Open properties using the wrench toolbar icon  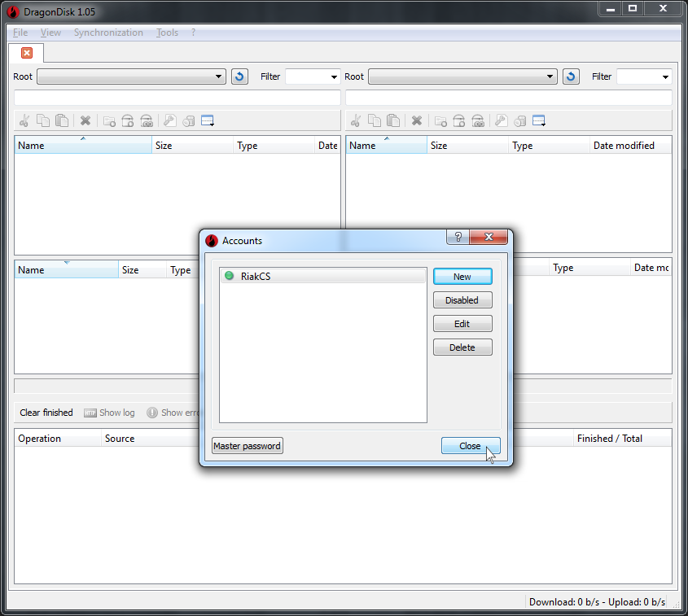(x=169, y=120)
